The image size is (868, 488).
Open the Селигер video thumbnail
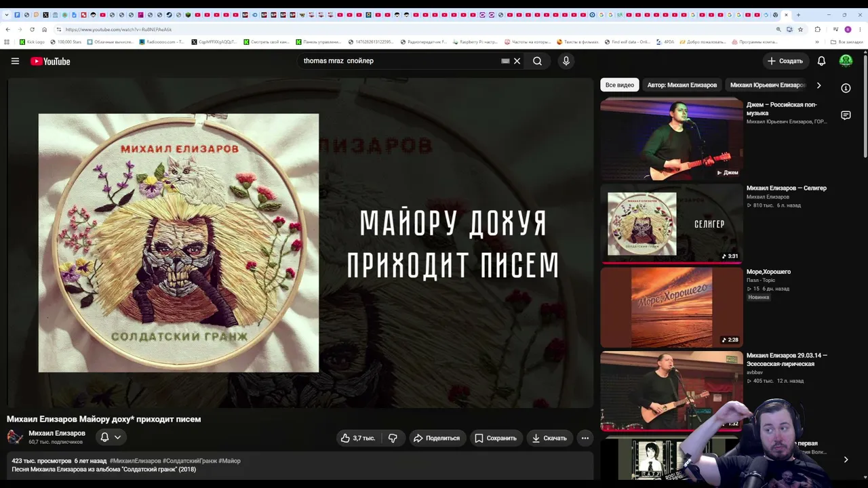click(671, 223)
